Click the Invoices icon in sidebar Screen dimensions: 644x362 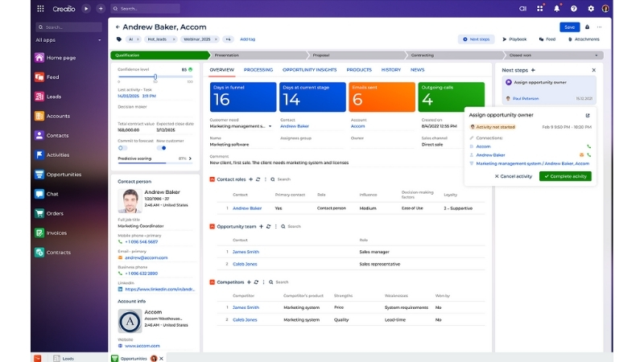pos(39,232)
